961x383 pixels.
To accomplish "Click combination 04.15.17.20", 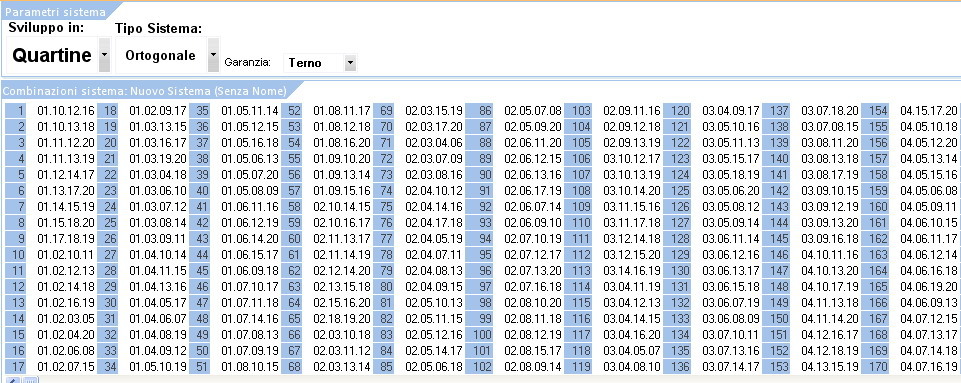I will click(929, 111).
